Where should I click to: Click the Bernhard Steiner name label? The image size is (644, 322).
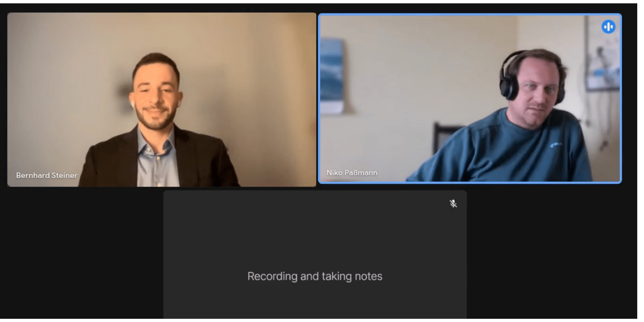[x=47, y=175]
